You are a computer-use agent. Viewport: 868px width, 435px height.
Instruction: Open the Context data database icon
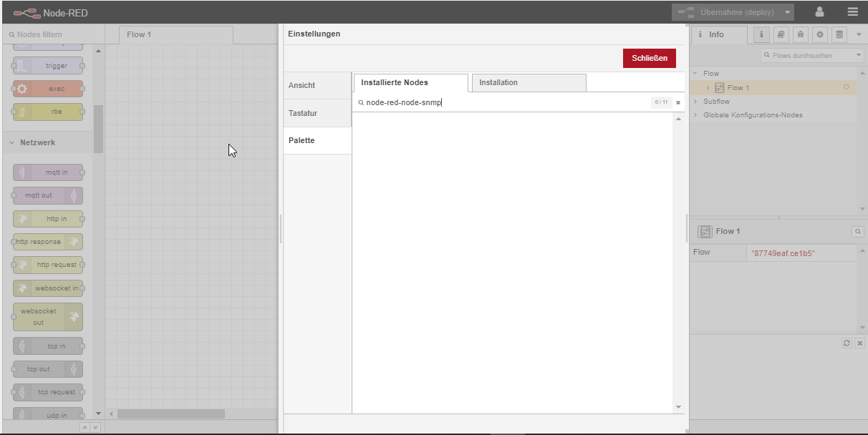tap(840, 34)
